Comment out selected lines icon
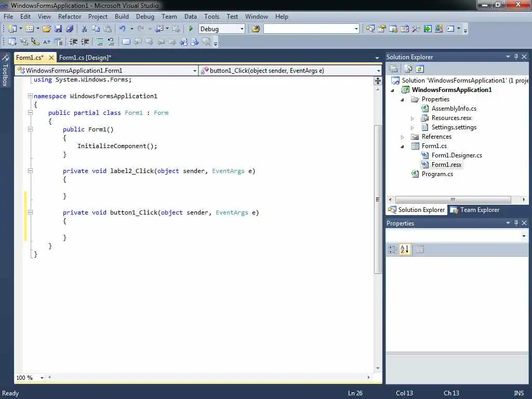The width and height of the screenshot is (532, 399). (99, 42)
